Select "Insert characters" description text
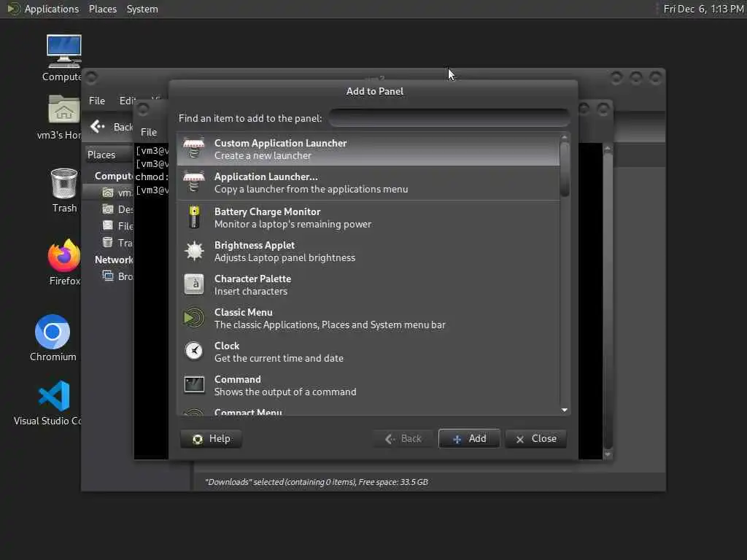This screenshot has width=747, height=560. tap(251, 291)
